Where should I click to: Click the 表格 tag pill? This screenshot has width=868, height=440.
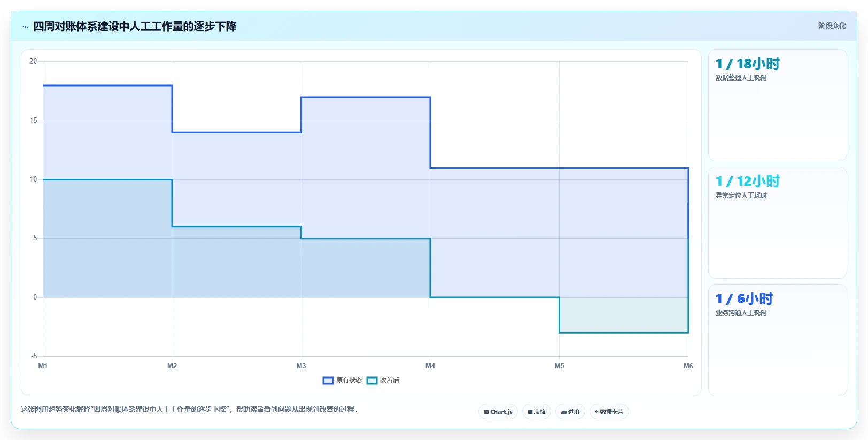coord(537,412)
